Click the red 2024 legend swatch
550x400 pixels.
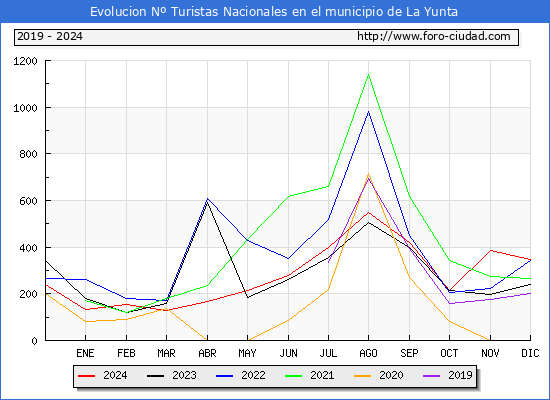86,376
